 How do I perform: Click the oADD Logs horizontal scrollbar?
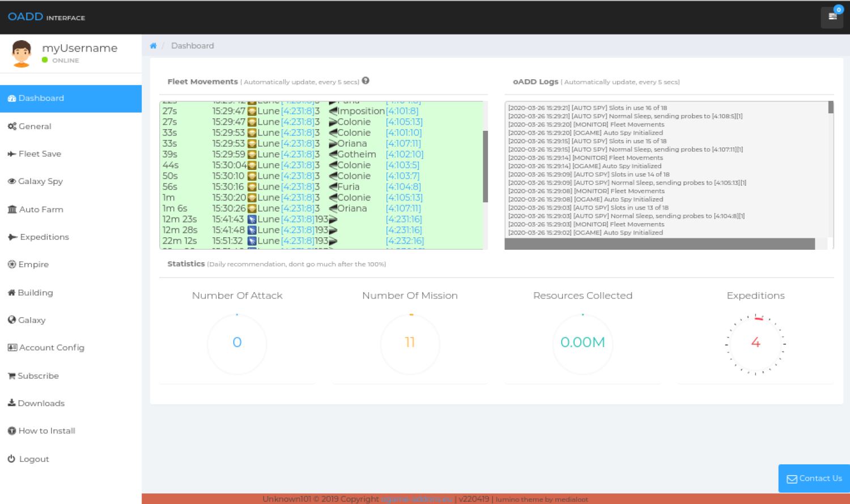tap(659, 244)
